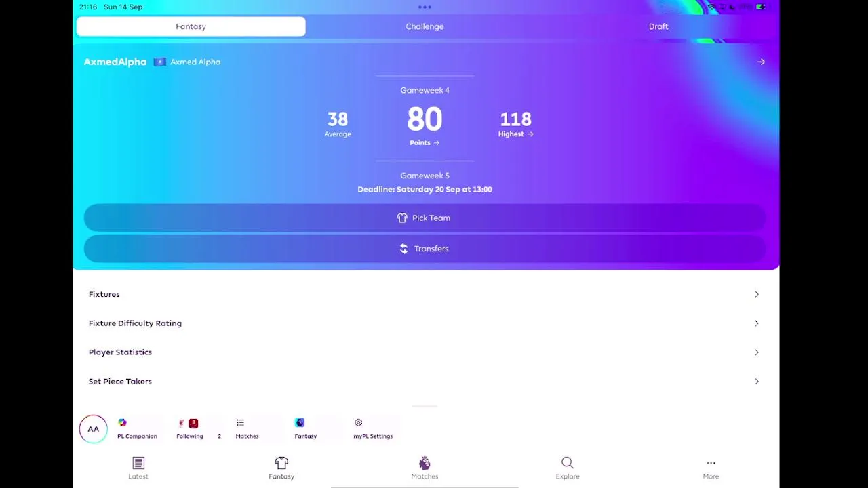The height and width of the screenshot is (488, 868).
Task: View the 80 Points details
Action: click(425, 126)
